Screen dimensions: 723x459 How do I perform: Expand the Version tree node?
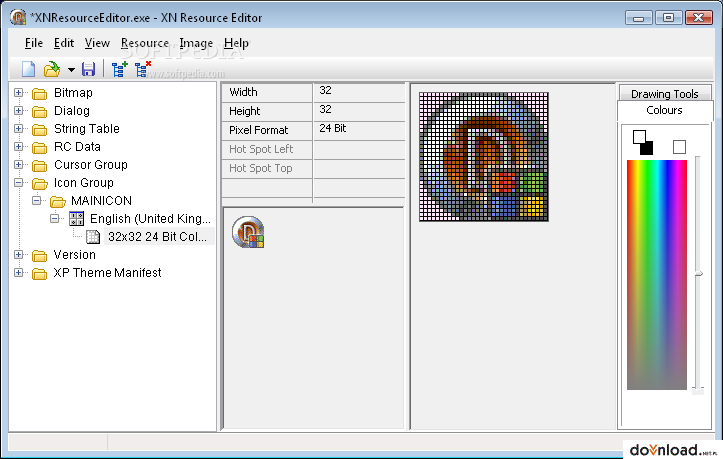[18, 255]
